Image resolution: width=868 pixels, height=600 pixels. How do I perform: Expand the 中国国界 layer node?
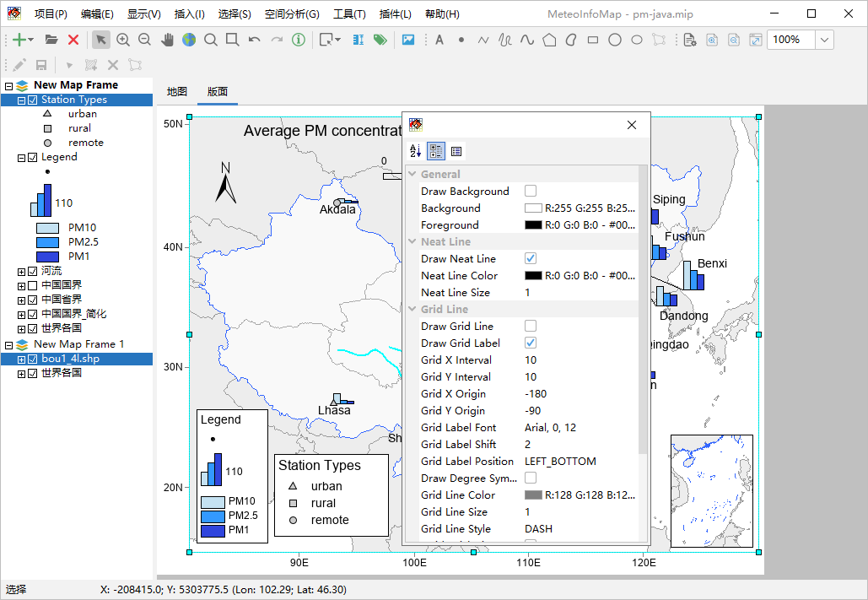tap(21, 285)
